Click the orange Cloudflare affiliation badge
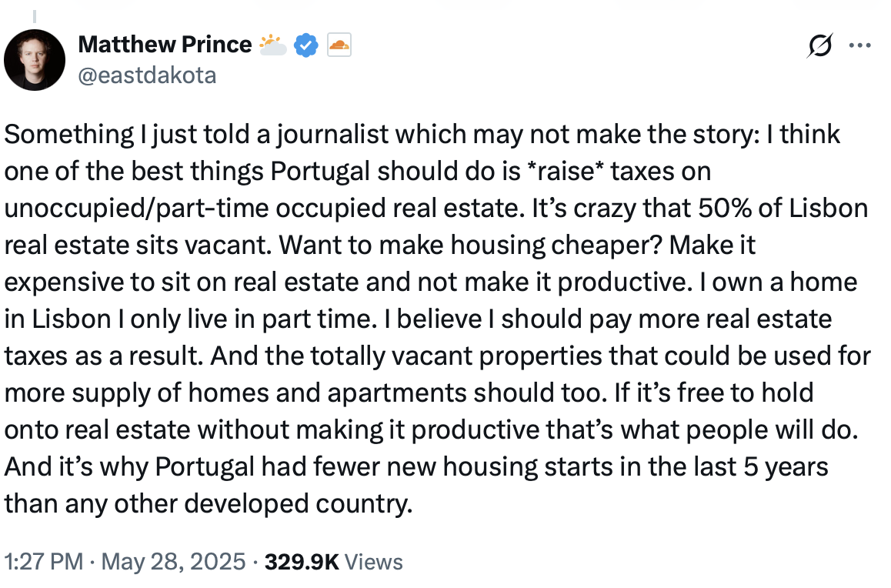Image resolution: width=891 pixels, height=588 pixels. click(339, 45)
